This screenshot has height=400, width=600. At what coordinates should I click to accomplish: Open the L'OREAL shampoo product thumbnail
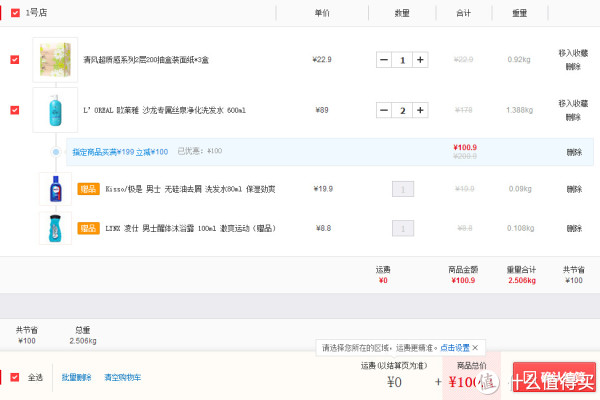point(55,110)
